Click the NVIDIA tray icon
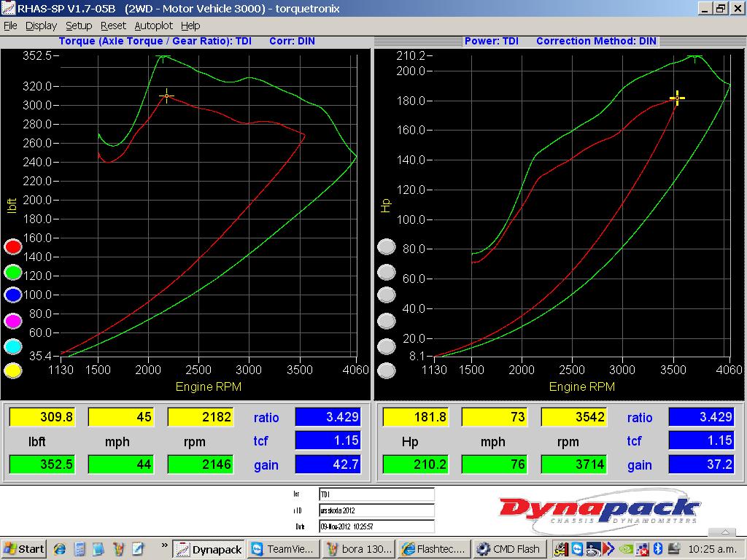Viewport: 747px width, 560px height. 624,549
